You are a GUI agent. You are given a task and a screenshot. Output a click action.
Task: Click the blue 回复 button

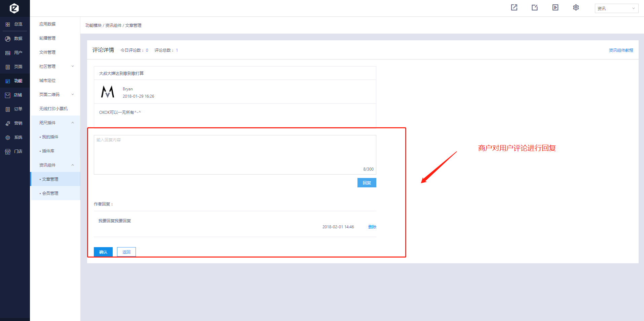[367, 183]
